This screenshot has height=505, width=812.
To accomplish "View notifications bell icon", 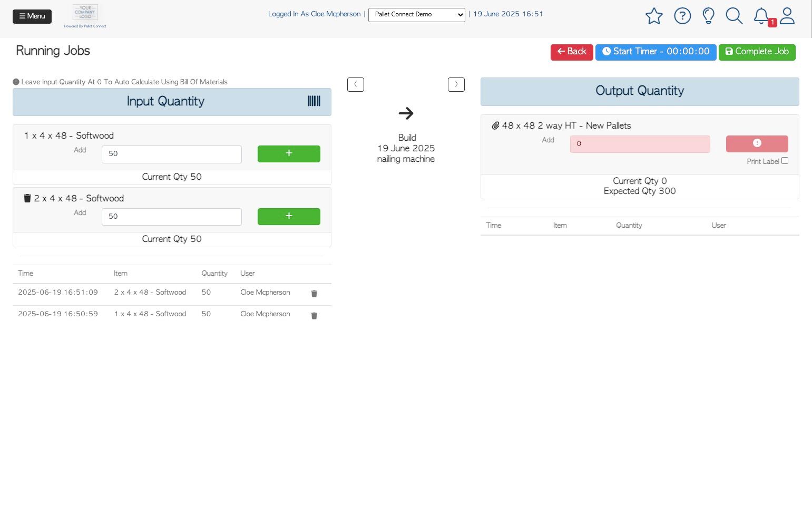I will (x=761, y=16).
